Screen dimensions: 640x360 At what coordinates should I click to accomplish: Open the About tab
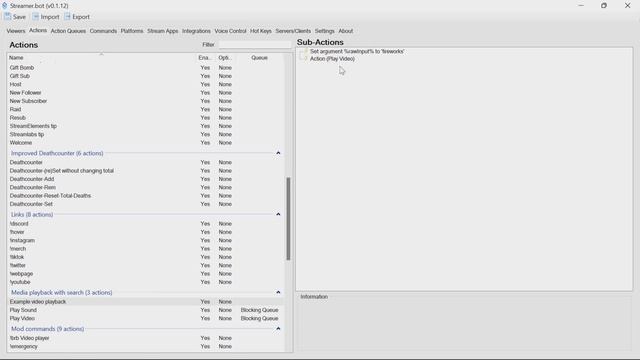pos(346,31)
